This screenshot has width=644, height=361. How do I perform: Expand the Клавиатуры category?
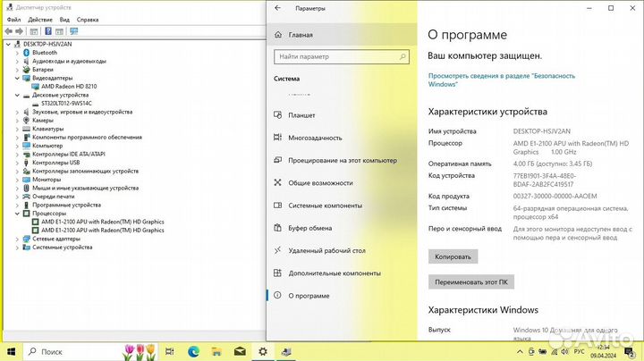[17, 129]
